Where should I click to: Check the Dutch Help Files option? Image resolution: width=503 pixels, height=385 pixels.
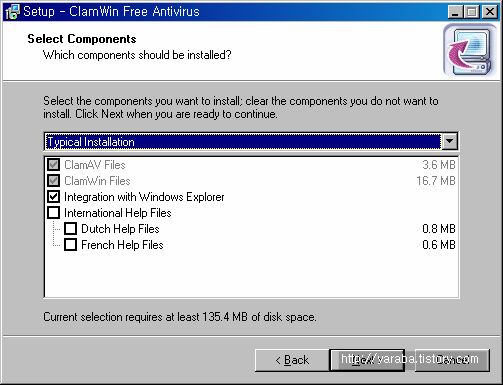(70, 229)
